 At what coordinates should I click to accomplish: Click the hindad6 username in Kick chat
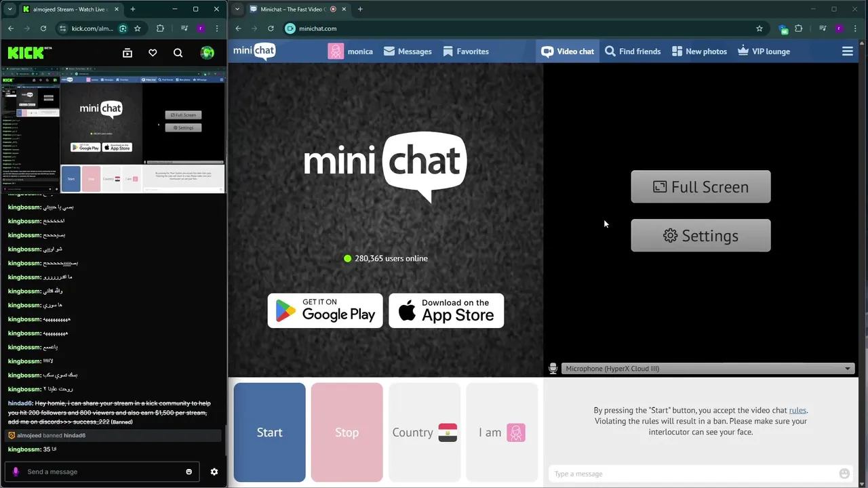(20, 403)
